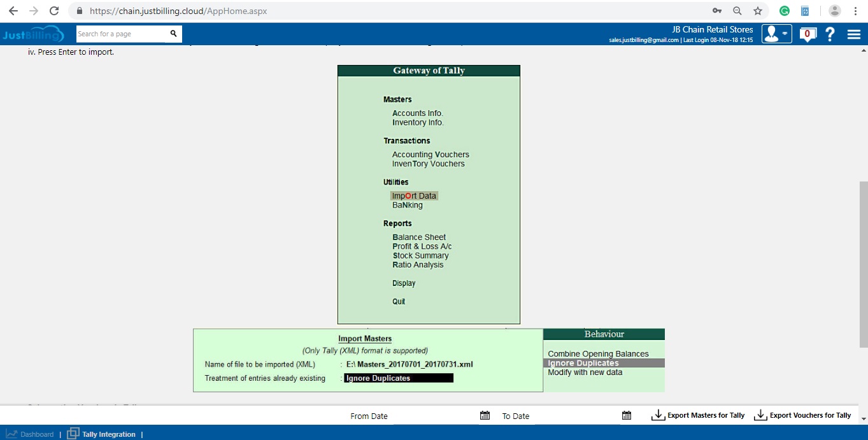Go back to the previous browser page
The width and height of the screenshot is (868, 440).
point(13,11)
